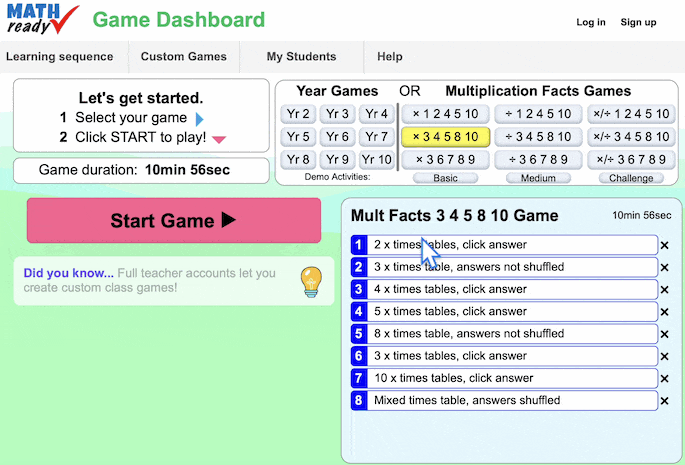Image resolution: width=685 pixels, height=465 pixels.
Task: Click the blue number 2 activity badge
Action: 359,267
